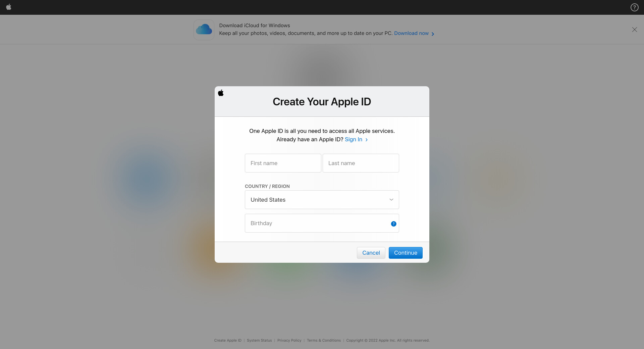The image size is (644, 349).
Task: Open the Download now link
Action: tap(411, 33)
